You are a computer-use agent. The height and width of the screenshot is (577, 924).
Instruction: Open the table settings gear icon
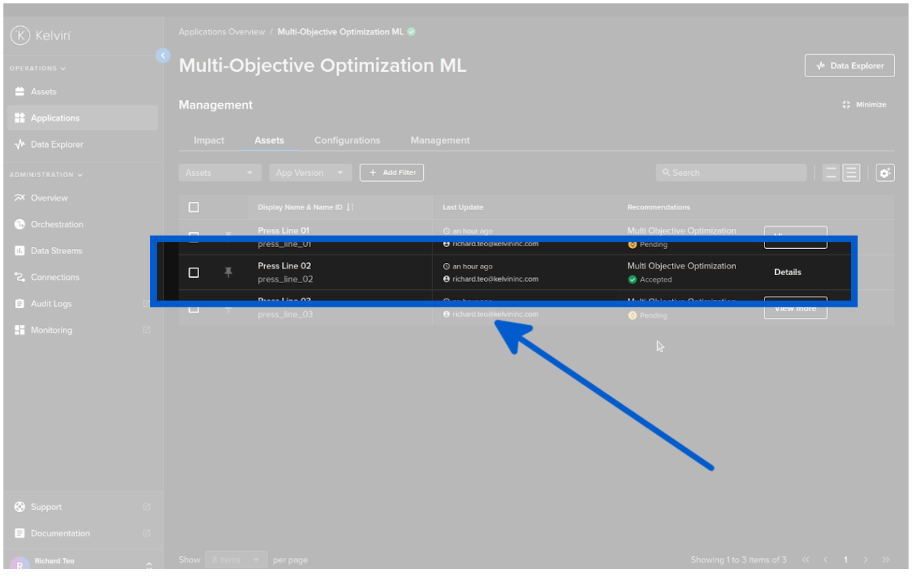tap(884, 173)
